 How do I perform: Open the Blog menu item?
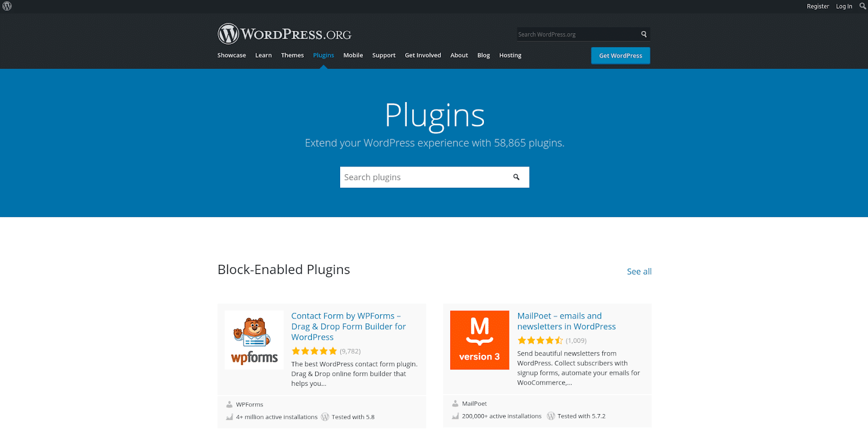483,55
